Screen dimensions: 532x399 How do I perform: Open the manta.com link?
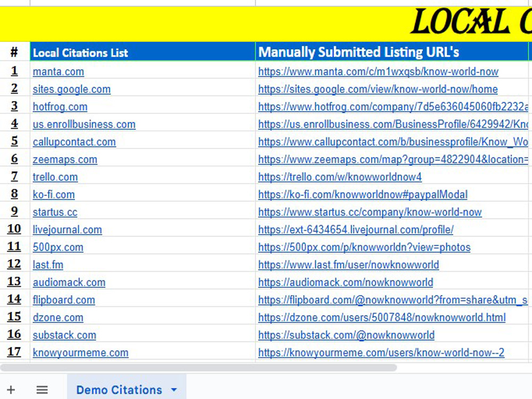pos(59,72)
